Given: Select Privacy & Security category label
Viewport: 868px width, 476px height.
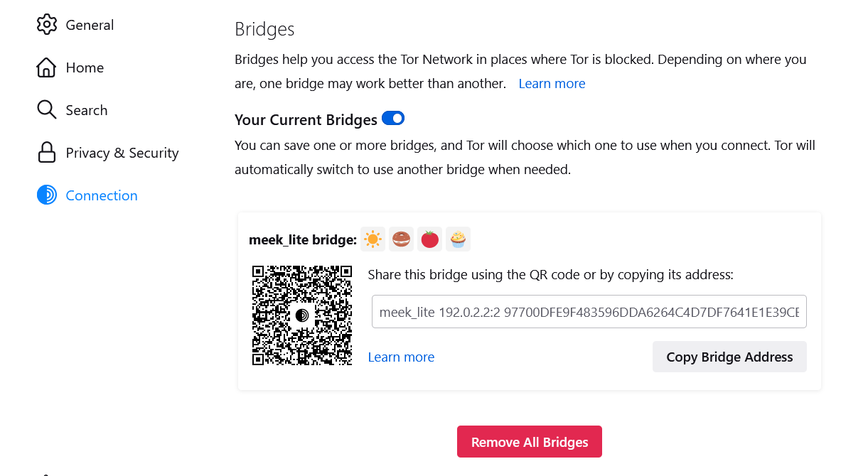Looking at the screenshot, I should [122, 153].
